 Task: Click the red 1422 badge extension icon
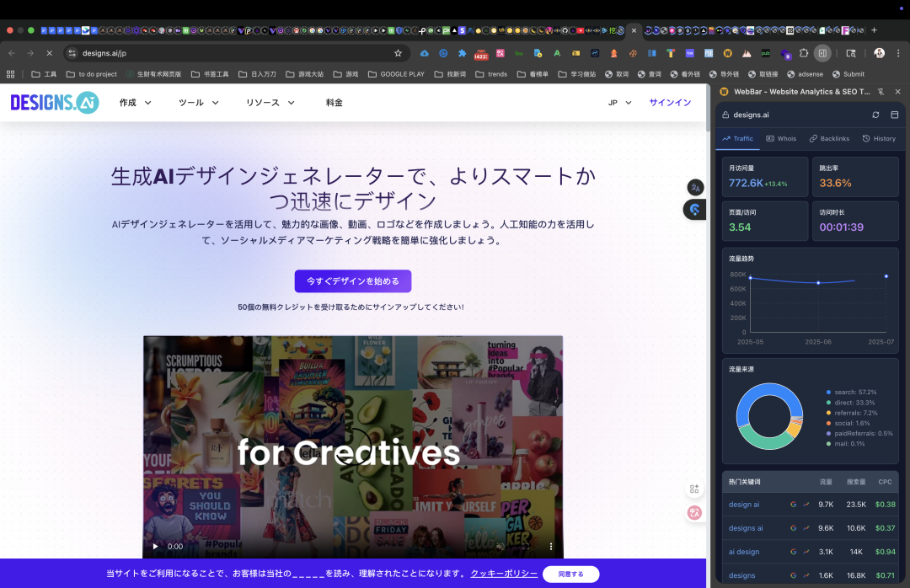tap(481, 54)
